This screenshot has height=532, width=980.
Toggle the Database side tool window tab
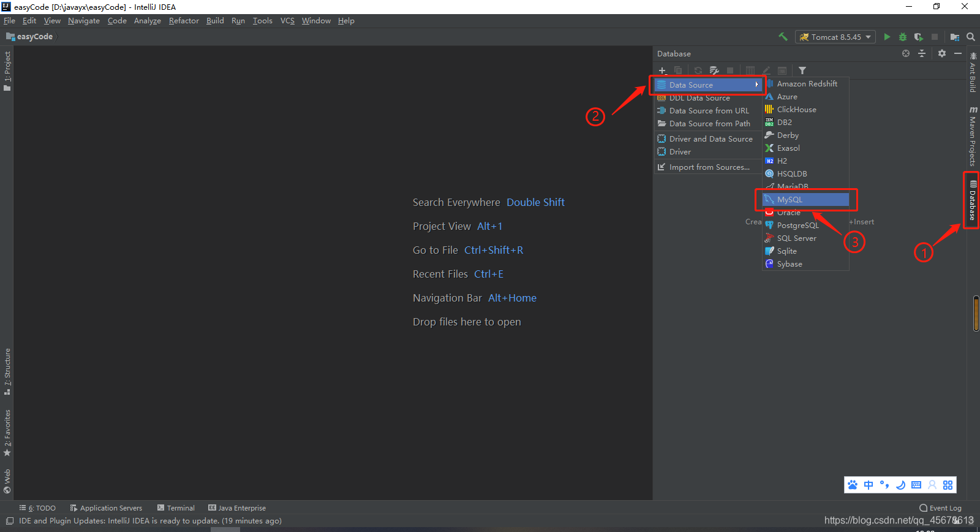[x=973, y=200]
